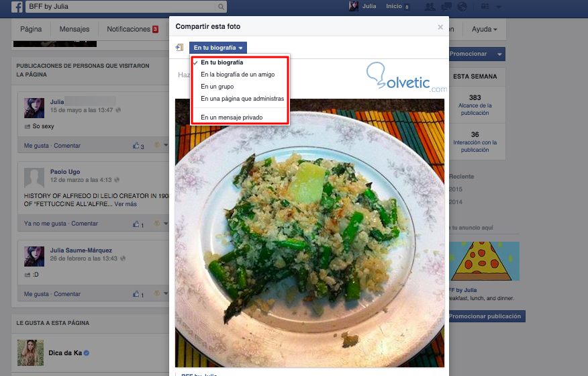
Task: Click the pizza ad image
Action: tap(485, 261)
